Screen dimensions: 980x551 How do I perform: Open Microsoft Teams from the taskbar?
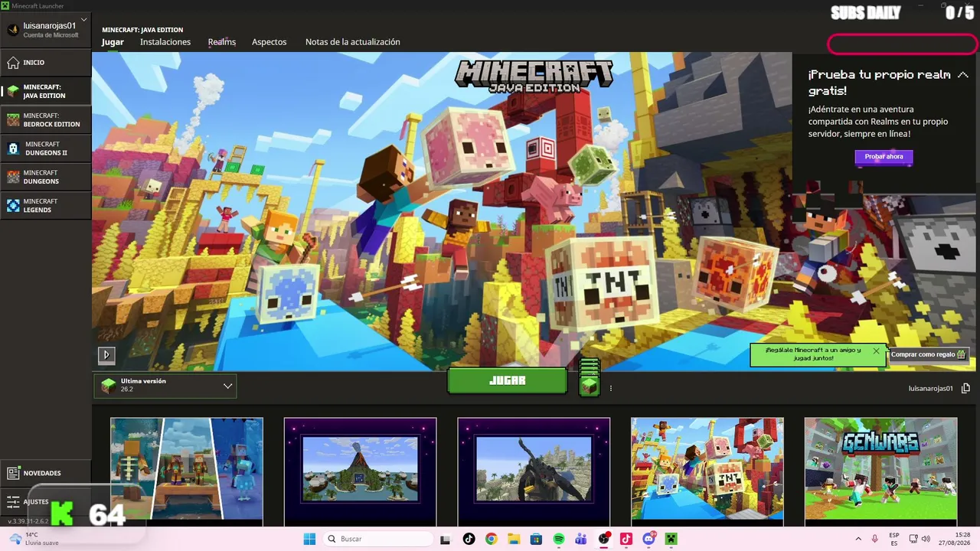coord(581,539)
